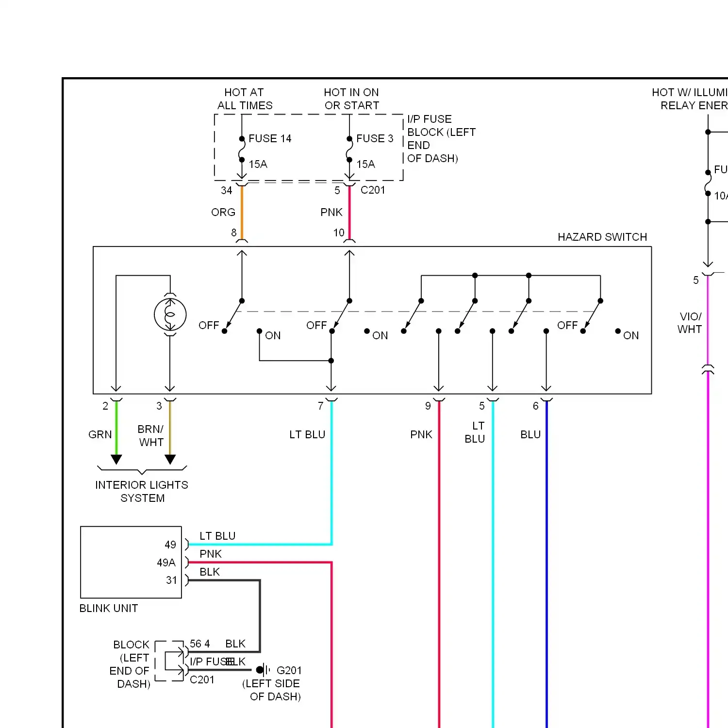728x728 pixels.
Task: Click the C201 label beside pin 5 at top
Action: (x=373, y=190)
